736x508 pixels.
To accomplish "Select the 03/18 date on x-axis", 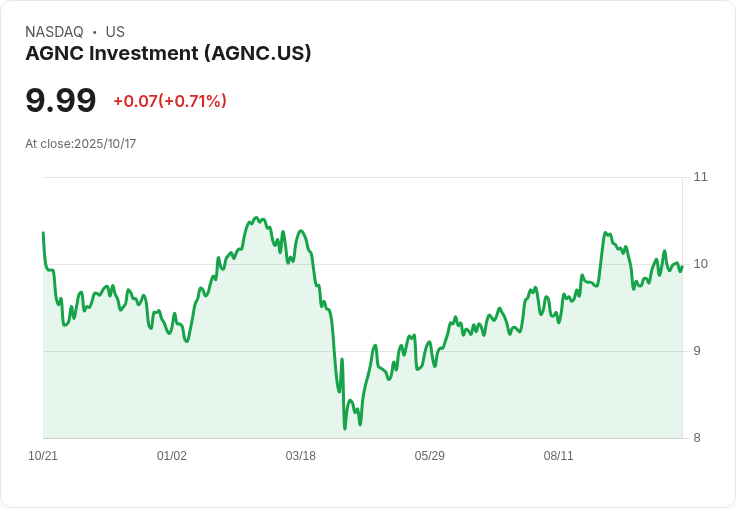I will (301, 456).
